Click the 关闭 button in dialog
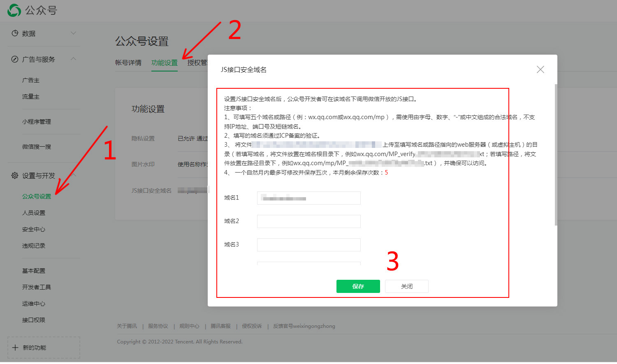Viewport: 617px width, 364px height. pos(407,286)
